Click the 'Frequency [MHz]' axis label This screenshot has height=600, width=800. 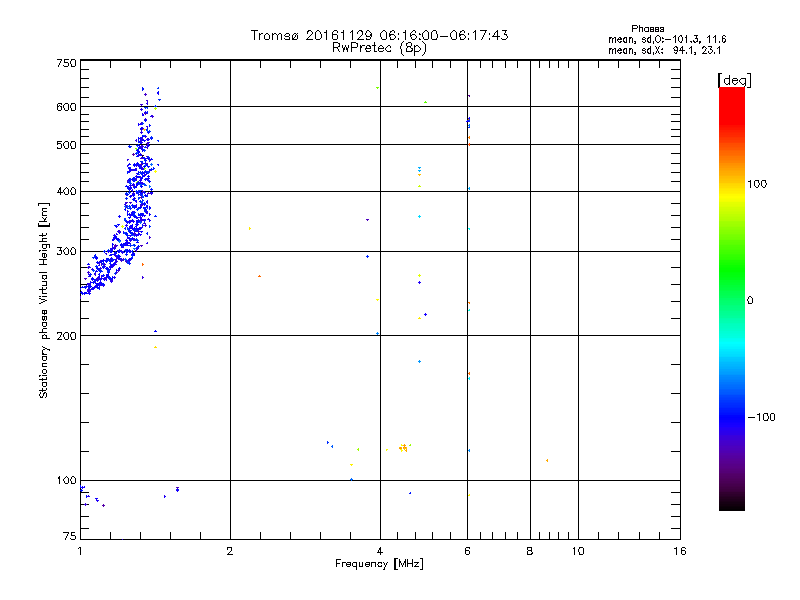[379, 564]
